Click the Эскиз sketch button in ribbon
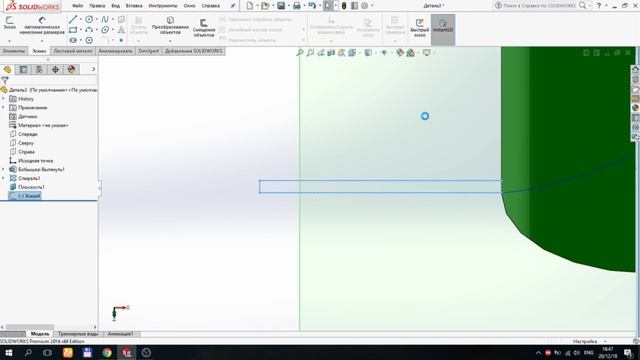 (9, 23)
